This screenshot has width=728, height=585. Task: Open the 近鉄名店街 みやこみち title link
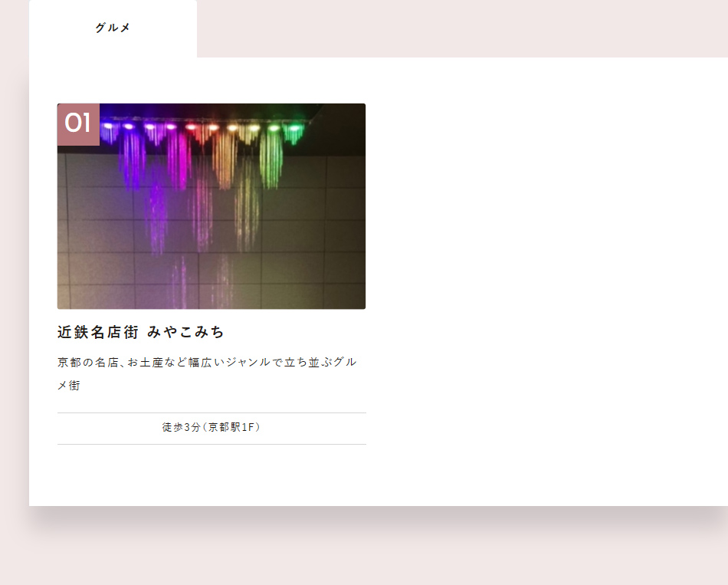(141, 332)
